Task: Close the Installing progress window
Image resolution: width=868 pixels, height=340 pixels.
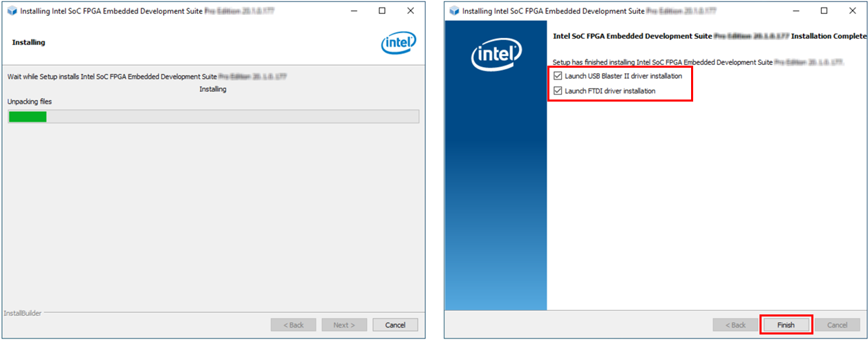Action: click(x=411, y=11)
